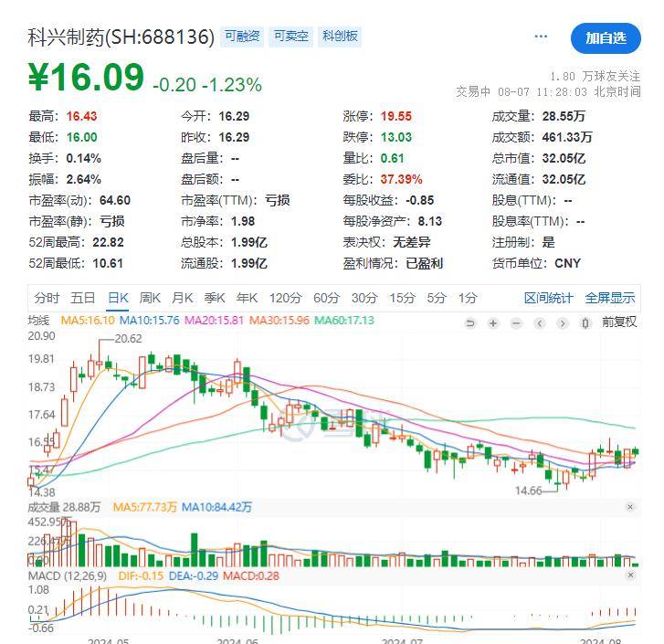This screenshot has width=664, height=644.
Task: Open the 前复权 adjustment dropdown
Action: tap(619, 322)
